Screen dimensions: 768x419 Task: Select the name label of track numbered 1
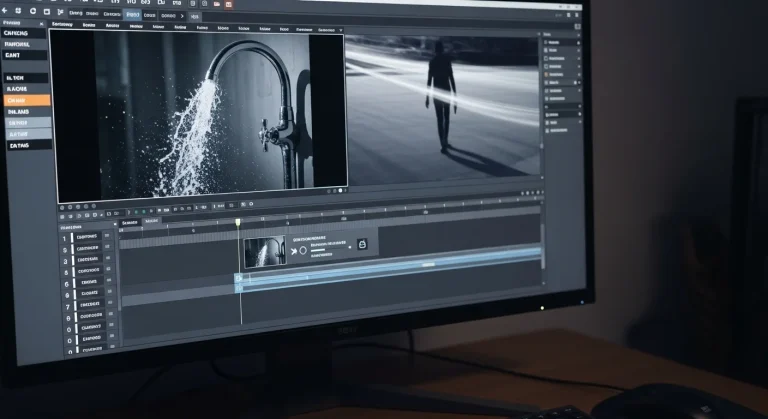click(87, 237)
